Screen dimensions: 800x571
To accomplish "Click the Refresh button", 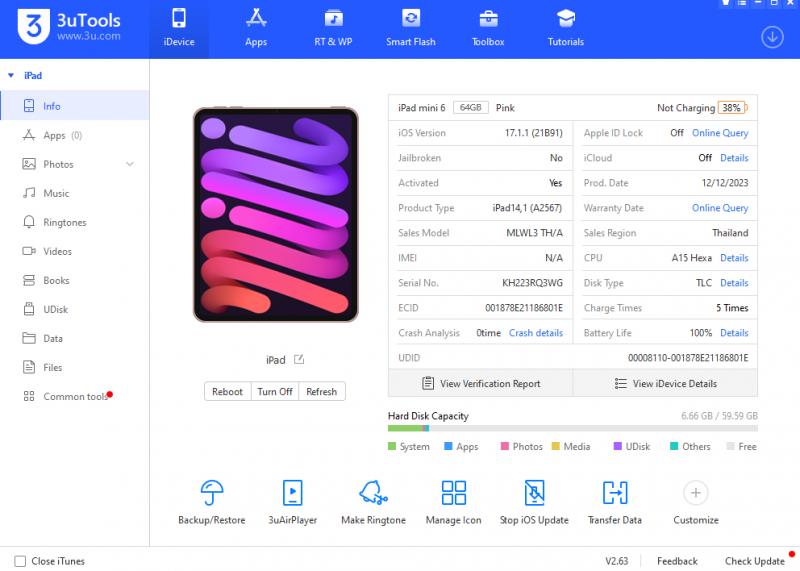I will tap(322, 392).
